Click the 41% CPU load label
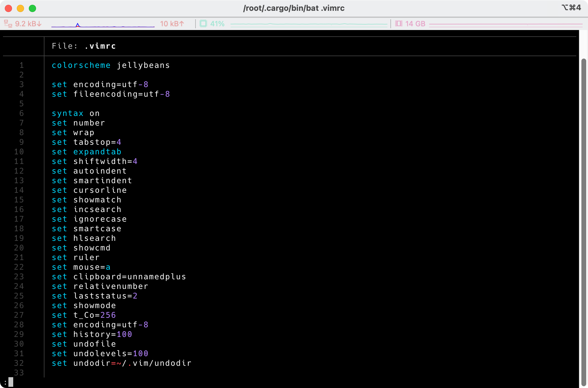 (217, 24)
